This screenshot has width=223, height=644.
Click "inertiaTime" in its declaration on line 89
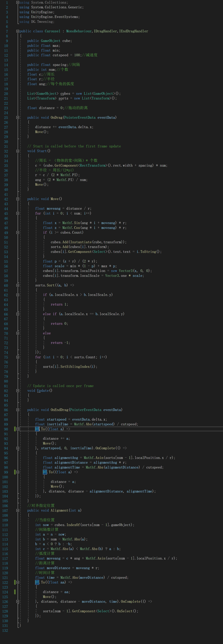[58, 424]
